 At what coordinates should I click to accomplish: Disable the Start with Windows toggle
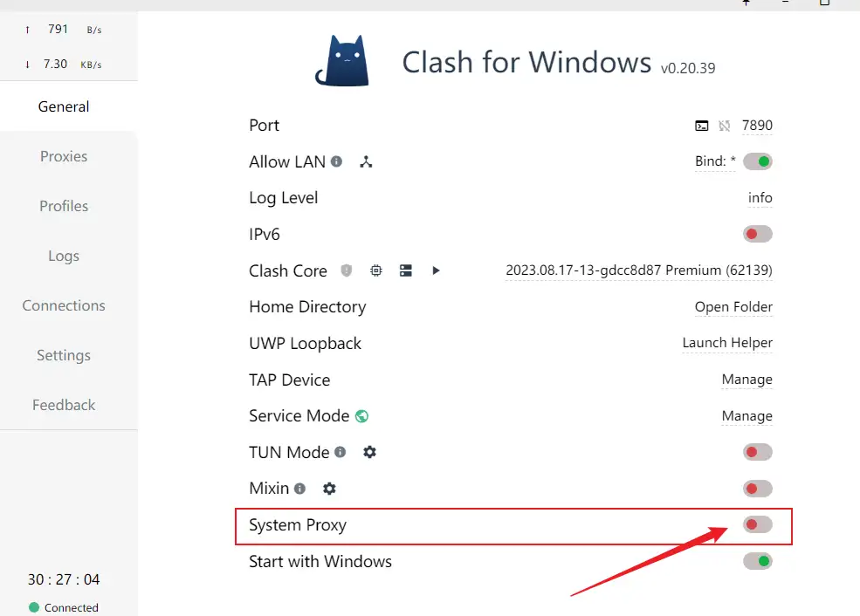[757, 561]
